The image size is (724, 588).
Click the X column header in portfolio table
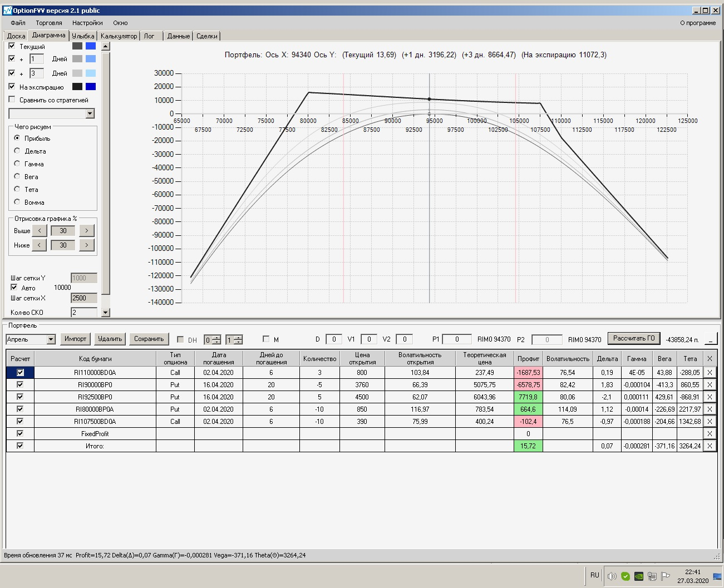click(710, 359)
